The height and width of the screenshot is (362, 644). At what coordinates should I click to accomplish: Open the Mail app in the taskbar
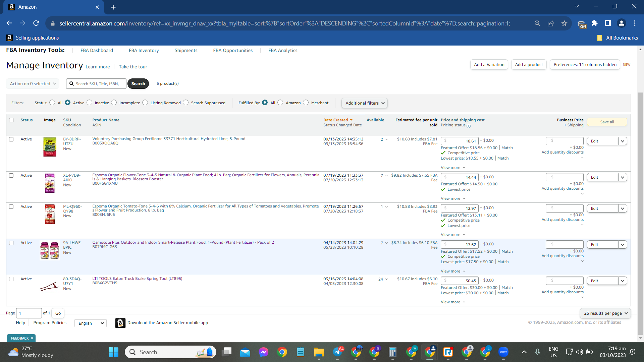(245, 352)
